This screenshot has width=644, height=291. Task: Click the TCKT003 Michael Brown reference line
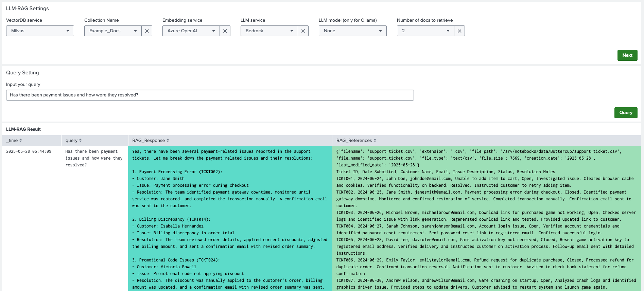(486, 216)
